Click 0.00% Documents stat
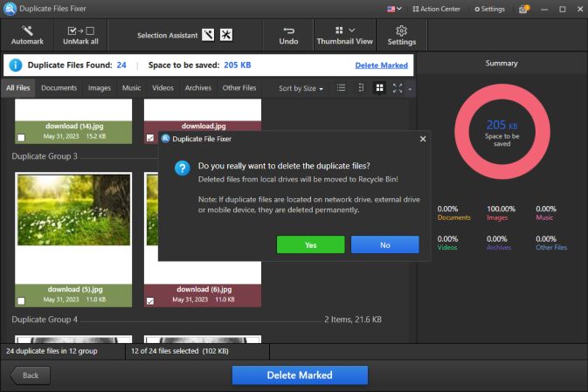The height and width of the screenshot is (392, 588). [x=453, y=213]
